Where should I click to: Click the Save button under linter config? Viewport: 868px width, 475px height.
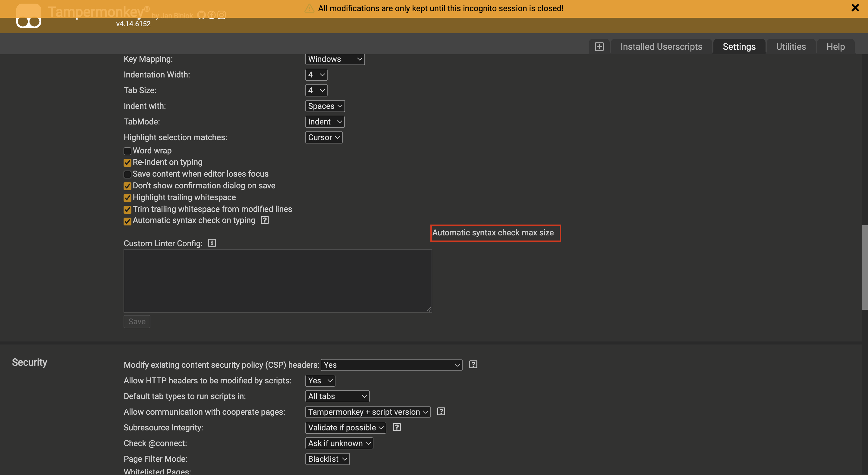137,321
